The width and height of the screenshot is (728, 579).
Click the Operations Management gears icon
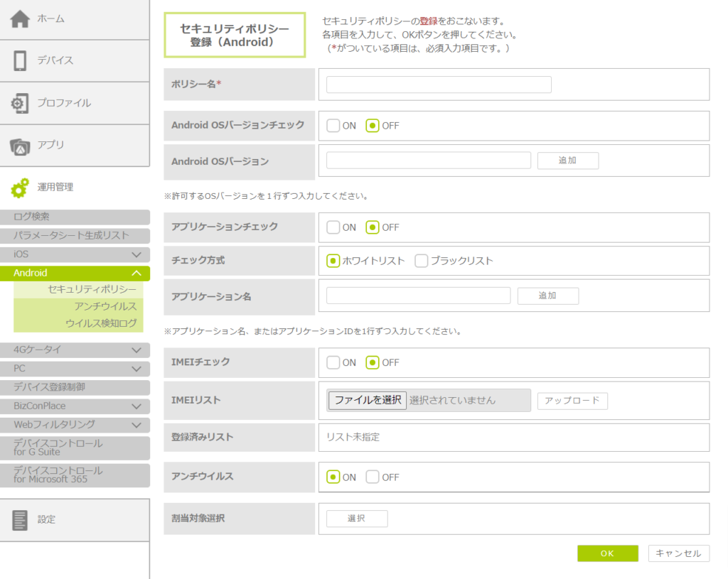coord(20,188)
